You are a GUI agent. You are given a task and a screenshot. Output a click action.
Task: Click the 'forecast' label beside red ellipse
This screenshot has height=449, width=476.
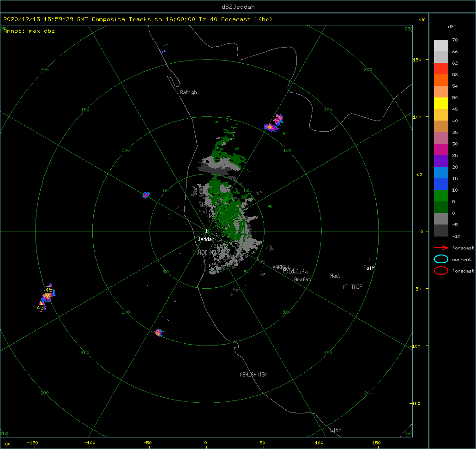point(463,271)
